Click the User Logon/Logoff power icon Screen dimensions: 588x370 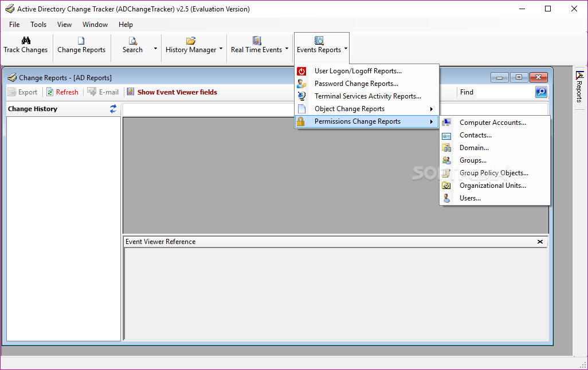[x=301, y=71]
